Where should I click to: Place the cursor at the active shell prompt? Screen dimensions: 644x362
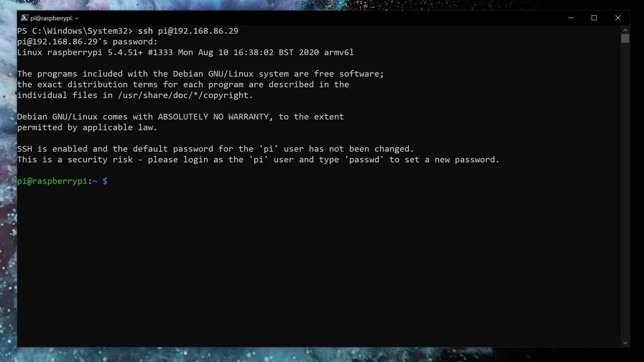[113, 181]
